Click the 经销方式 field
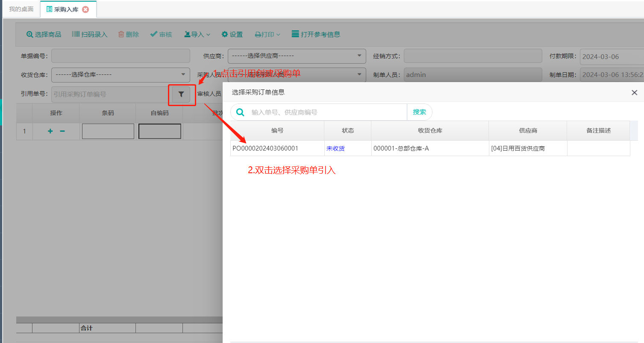644x343 pixels. pos(473,56)
